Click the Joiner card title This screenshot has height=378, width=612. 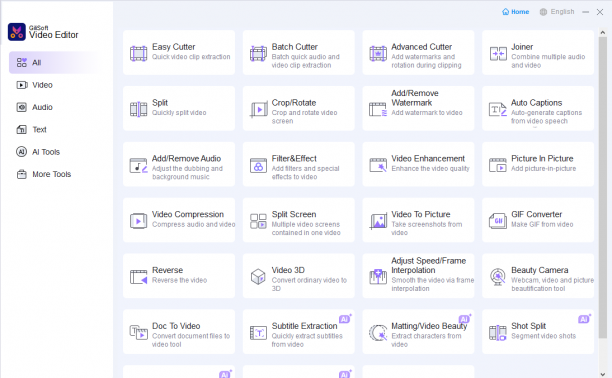[522, 47]
